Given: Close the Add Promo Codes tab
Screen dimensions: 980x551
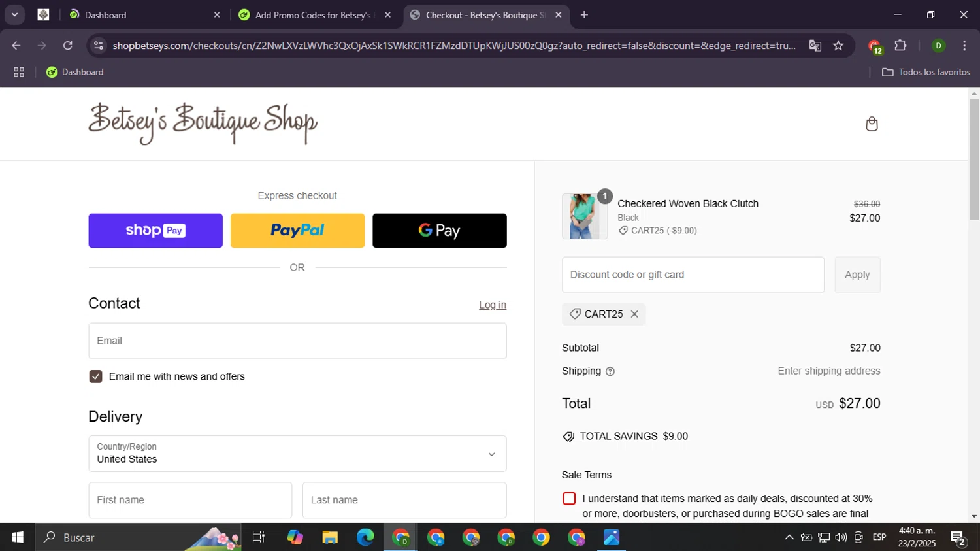Looking at the screenshot, I should point(387,15).
